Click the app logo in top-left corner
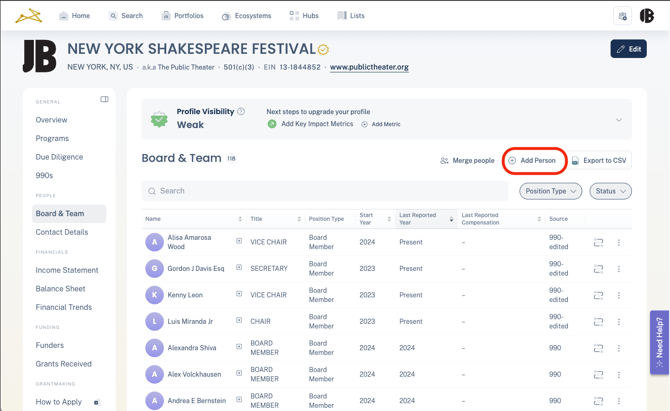The image size is (670, 411). 28,16
